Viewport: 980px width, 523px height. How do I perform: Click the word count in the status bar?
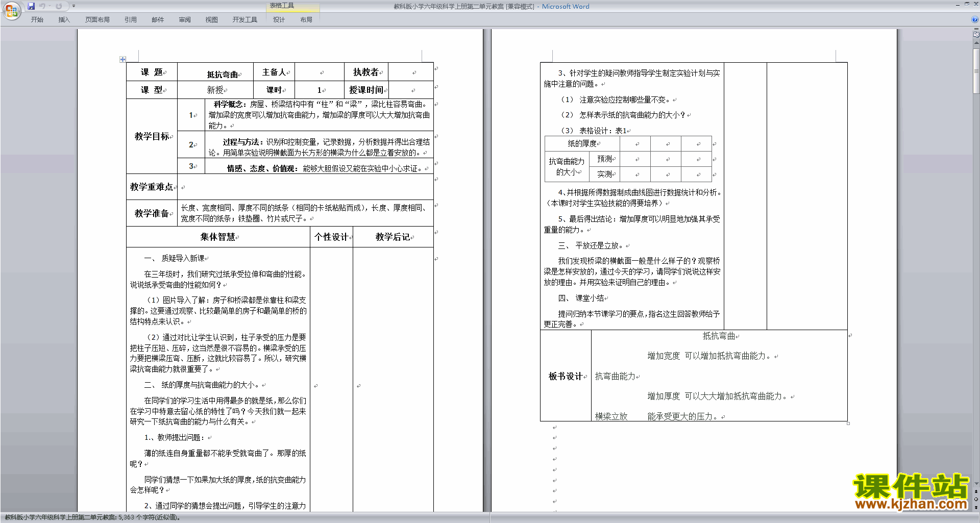tap(92, 517)
